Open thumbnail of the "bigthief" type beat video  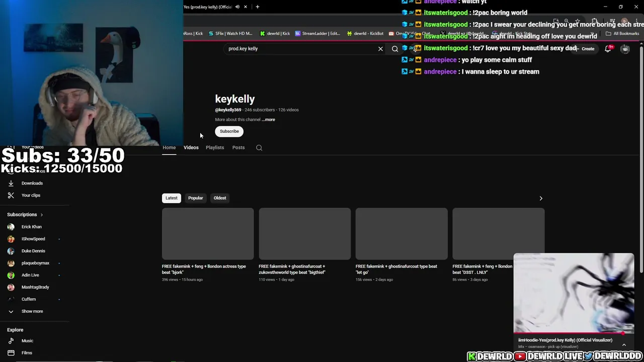point(305,234)
